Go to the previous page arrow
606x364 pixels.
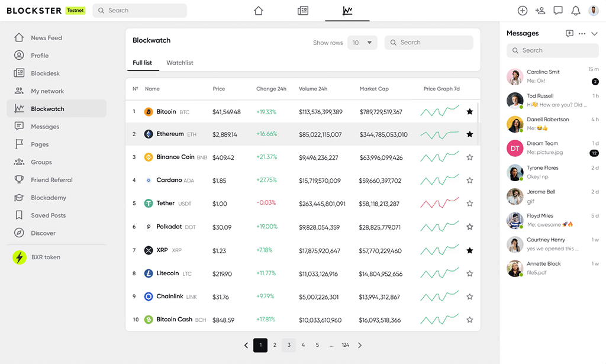coord(246,346)
